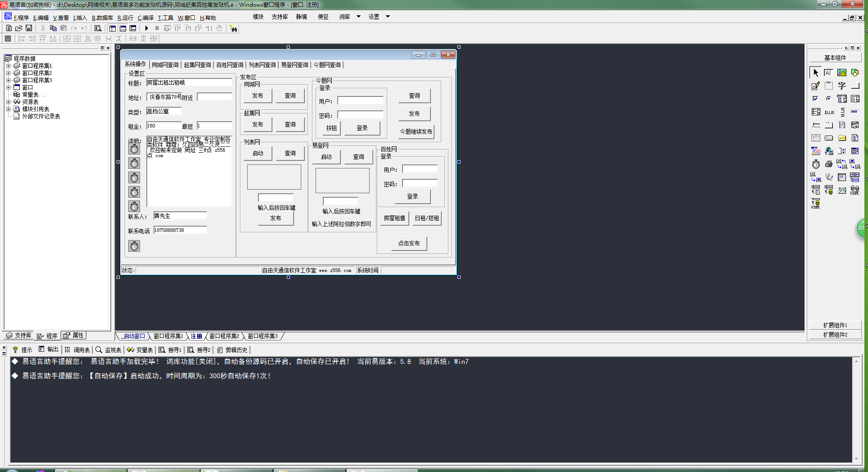The height and width of the screenshot is (472, 868).
Task: Pick the timer stopwatch component icon
Action: coord(816,164)
